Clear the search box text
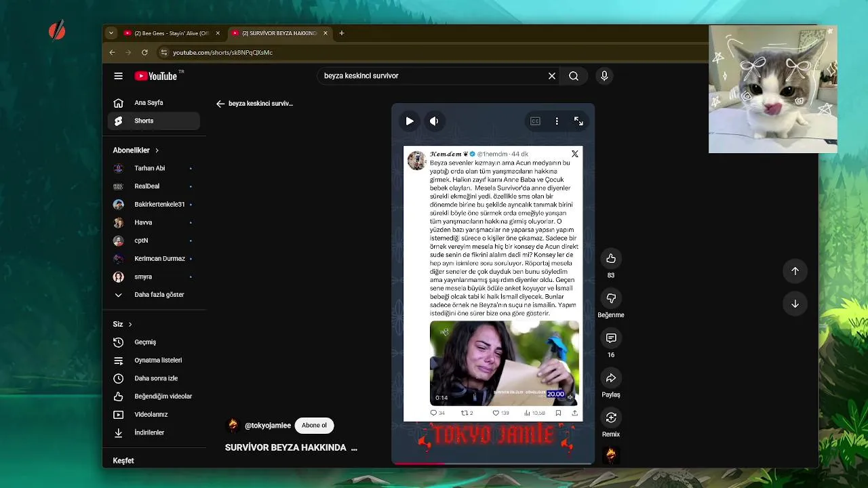The image size is (868, 488). coord(552,76)
